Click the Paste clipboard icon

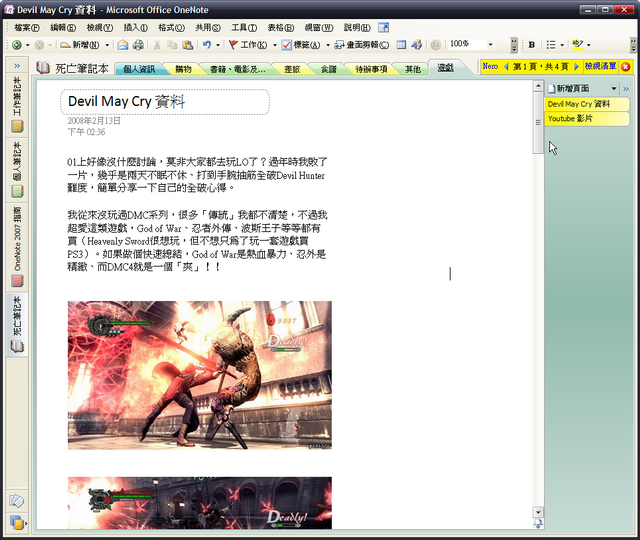click(188, 45)
